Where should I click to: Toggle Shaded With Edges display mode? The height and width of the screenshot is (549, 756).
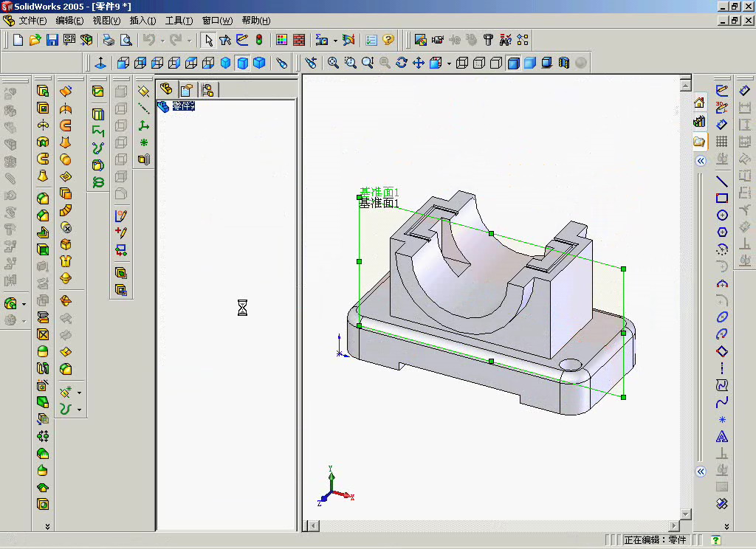pyautogui.click(x=514, y=63)
